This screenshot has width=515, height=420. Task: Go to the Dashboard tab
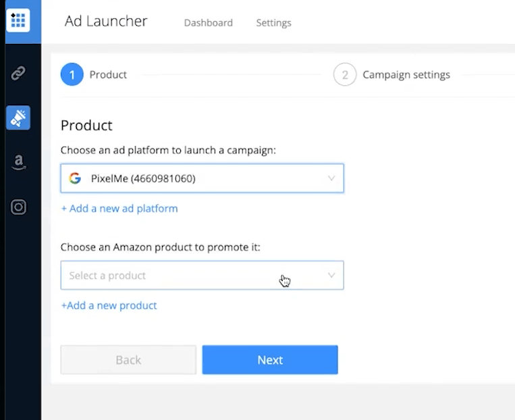tap(209, 23)
